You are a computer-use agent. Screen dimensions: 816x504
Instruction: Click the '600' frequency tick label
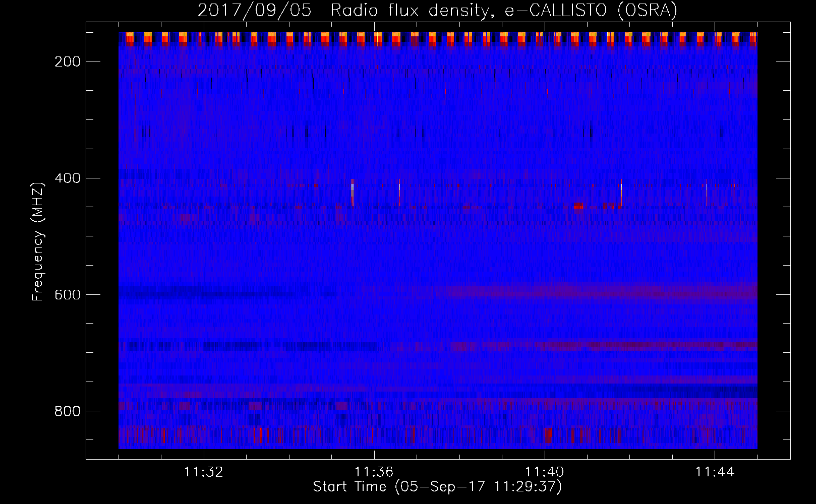coord(68,295)
